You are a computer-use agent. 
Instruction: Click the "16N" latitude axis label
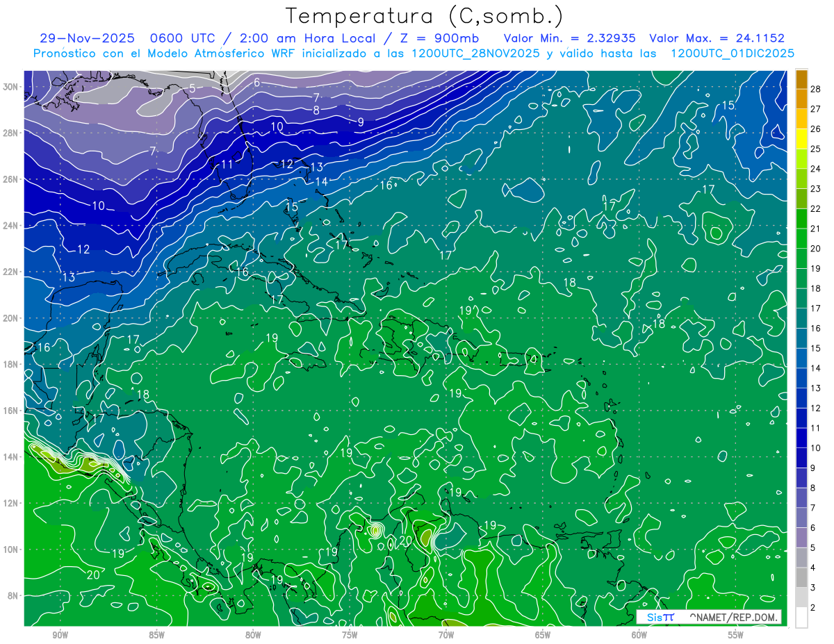pos(12,411)
